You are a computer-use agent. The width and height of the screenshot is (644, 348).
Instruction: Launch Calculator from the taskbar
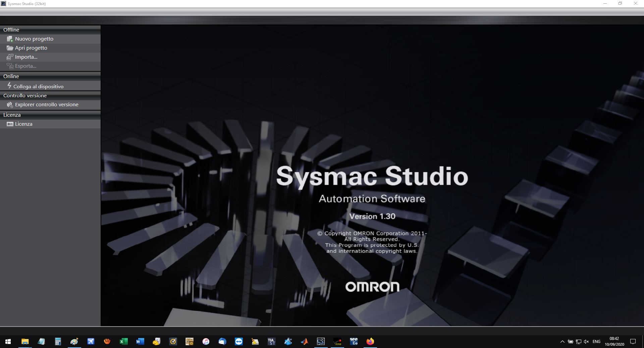pyautogui.click(x=58, y=341)
